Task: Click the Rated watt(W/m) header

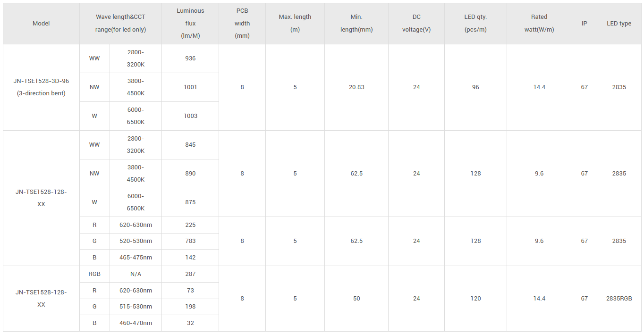Action: [x=539, y=23]
